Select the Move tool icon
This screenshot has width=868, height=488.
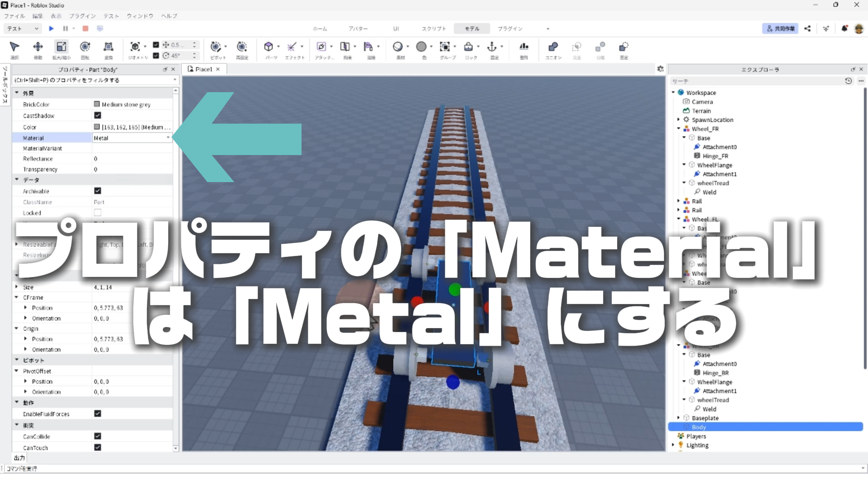[38, 47]
